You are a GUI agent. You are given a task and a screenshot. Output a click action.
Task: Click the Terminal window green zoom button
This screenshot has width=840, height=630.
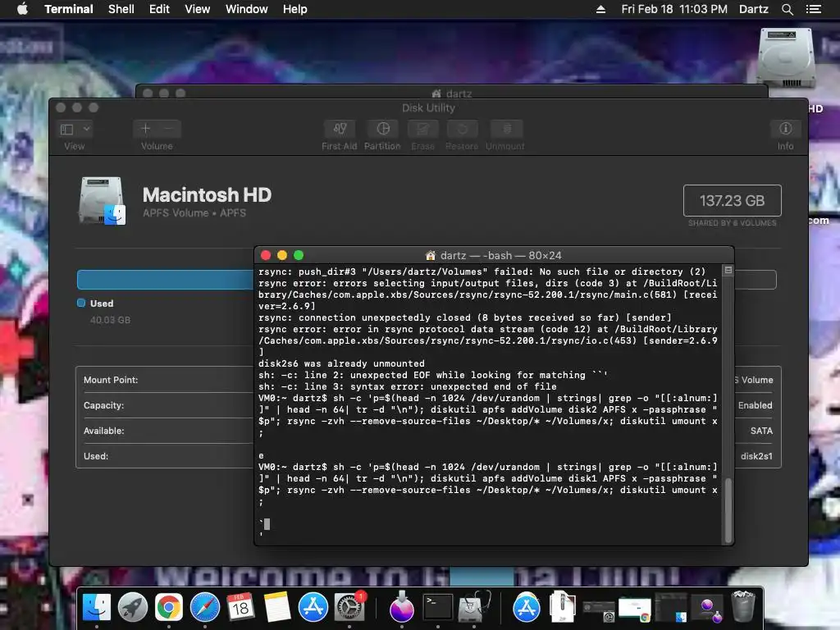click(299, 256)
